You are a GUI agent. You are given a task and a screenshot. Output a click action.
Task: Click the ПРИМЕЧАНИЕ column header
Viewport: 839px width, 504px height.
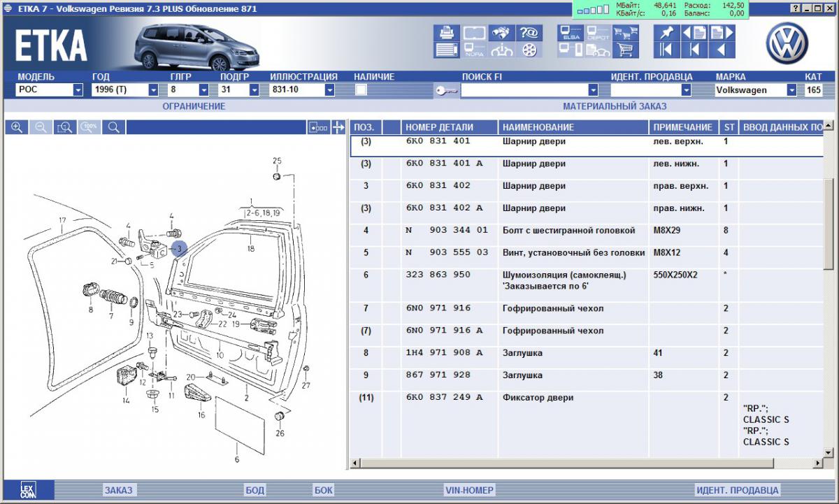click(683, 127)
